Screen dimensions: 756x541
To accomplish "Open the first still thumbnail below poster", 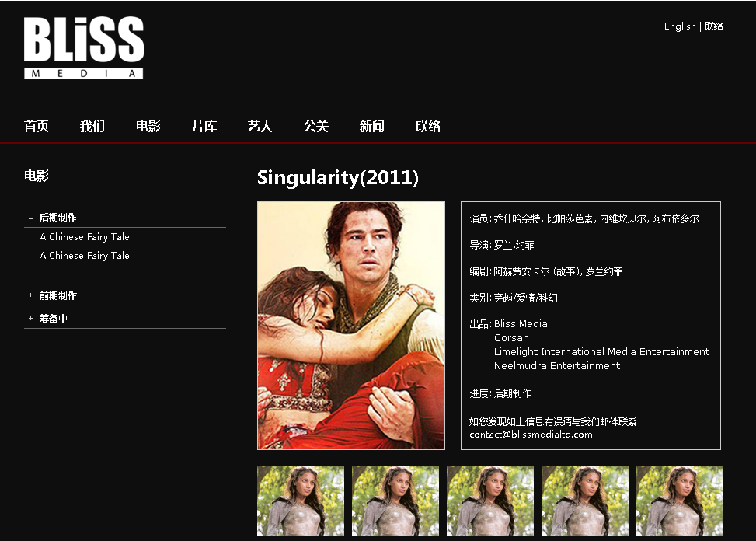I will [301, 501].
